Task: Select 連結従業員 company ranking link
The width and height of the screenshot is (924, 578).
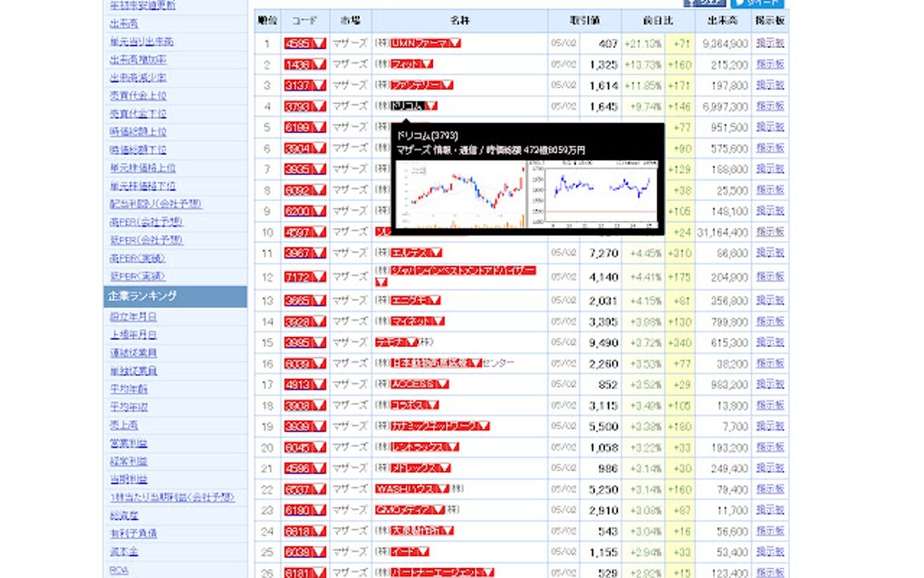Action: pos(133,353)
